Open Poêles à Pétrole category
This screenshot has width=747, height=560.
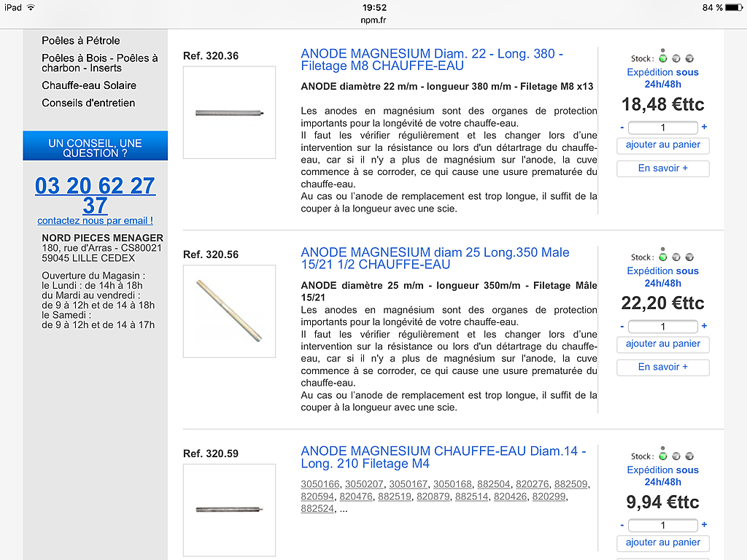coord(80,41)
